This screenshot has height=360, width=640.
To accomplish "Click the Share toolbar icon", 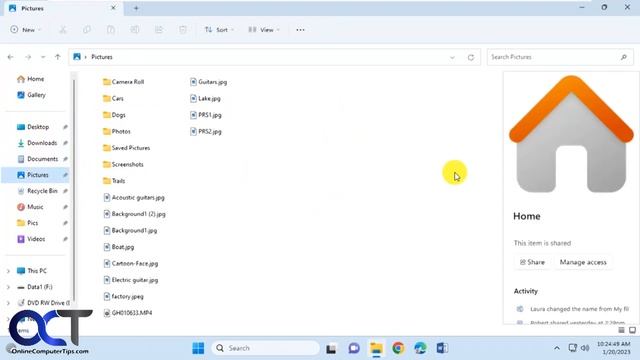I will [x=159, y=30].
